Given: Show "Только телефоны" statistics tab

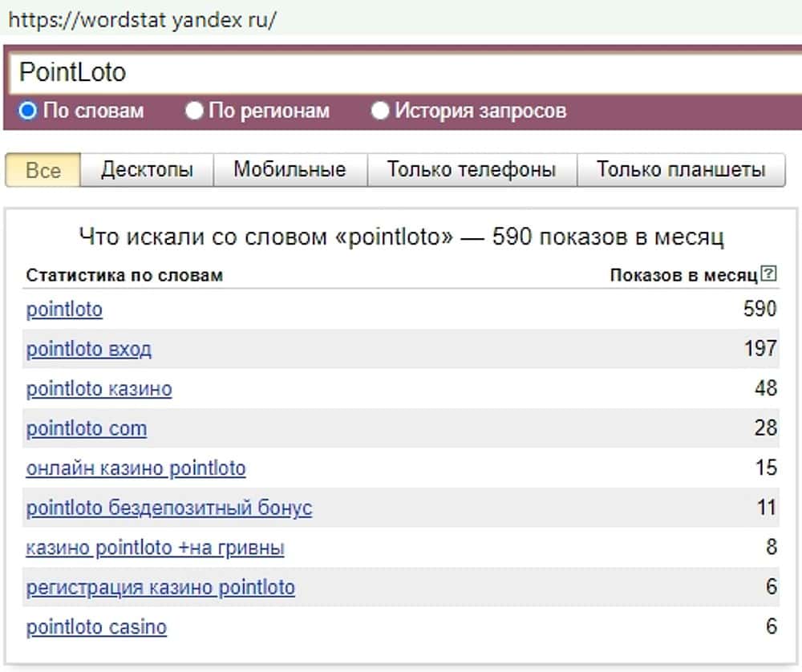Looking at the screenshot, I should tap(471, 170).
